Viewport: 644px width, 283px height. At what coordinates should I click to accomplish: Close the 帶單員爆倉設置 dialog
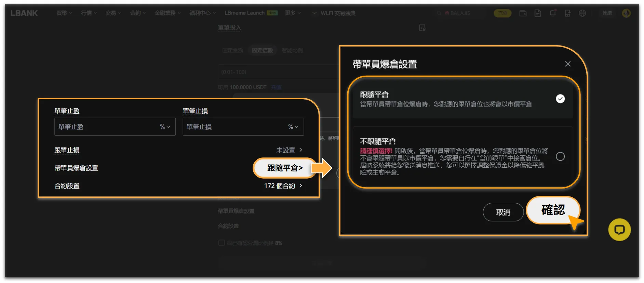[x=568, y=64]
